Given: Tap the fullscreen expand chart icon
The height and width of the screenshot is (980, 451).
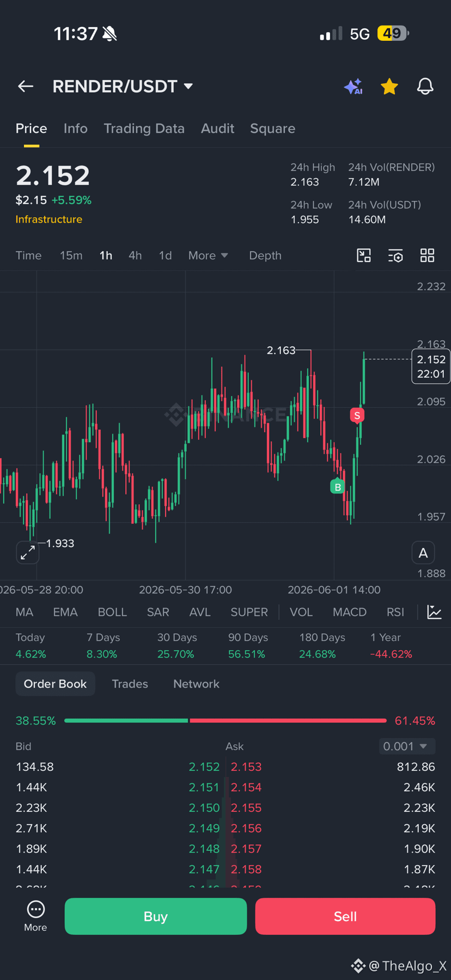Looking at the screenshot, I should pos(27,553).
